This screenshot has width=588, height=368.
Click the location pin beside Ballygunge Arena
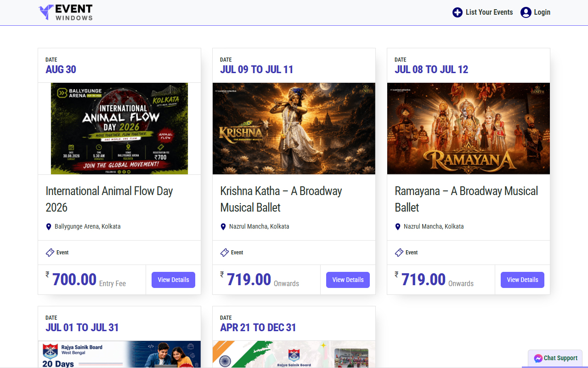(x=49, y=227)
